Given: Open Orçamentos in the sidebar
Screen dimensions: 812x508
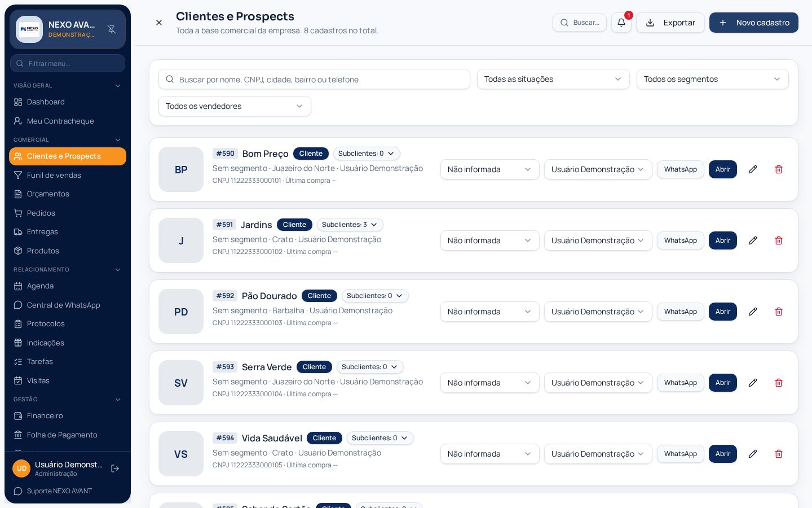Looking at the screenshot, I should [x=68, y=194].
